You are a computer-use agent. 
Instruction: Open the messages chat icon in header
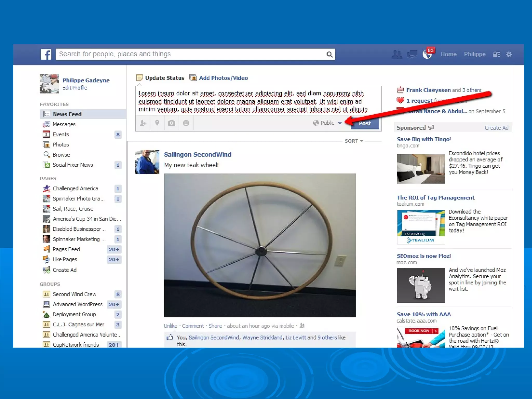tap(412, 54)
